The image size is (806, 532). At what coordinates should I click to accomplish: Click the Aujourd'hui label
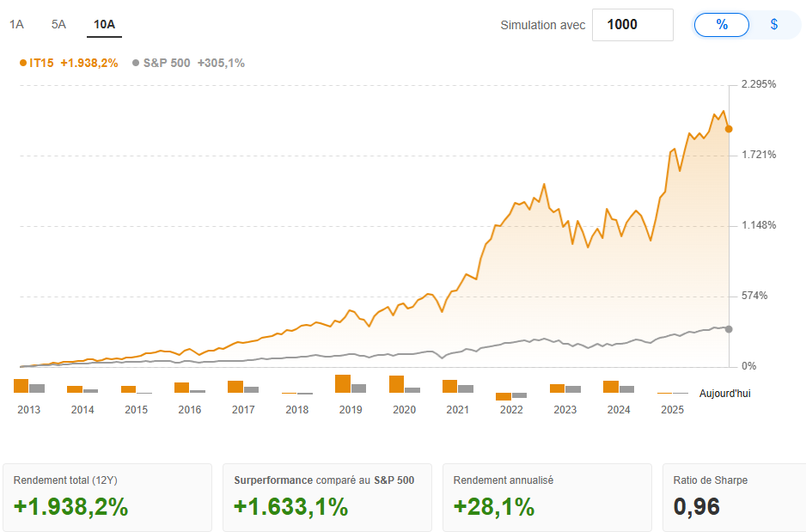pos(724,393)
